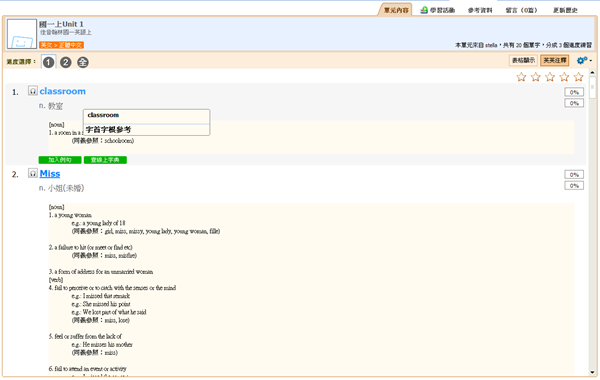Toggle the 英英注釋 button
This screenshot has height=380, width=600.
click(x=554, y=60)
